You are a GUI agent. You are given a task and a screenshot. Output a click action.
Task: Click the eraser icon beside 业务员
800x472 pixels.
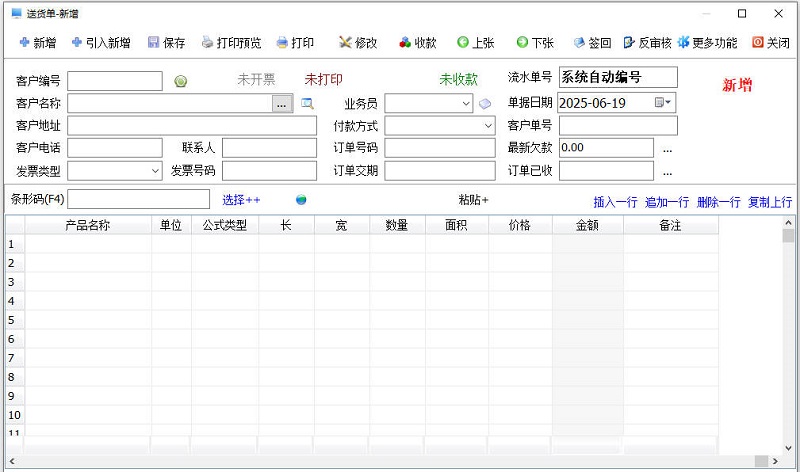(x=485, y=104)
